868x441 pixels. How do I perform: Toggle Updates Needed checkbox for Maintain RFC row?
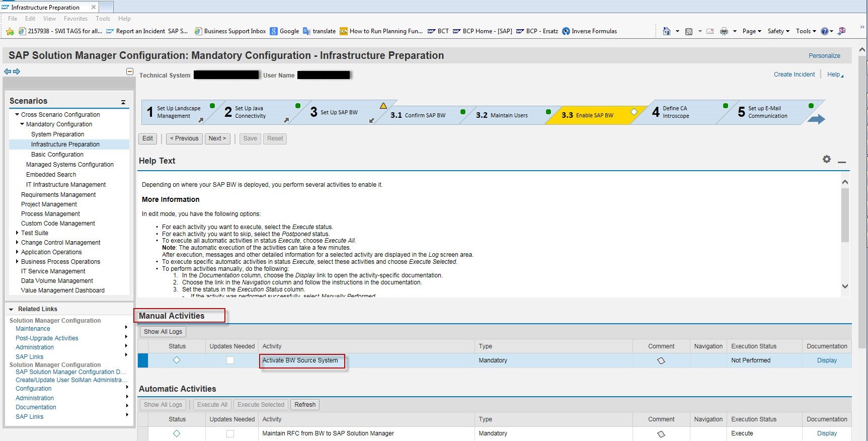[230, 433]
